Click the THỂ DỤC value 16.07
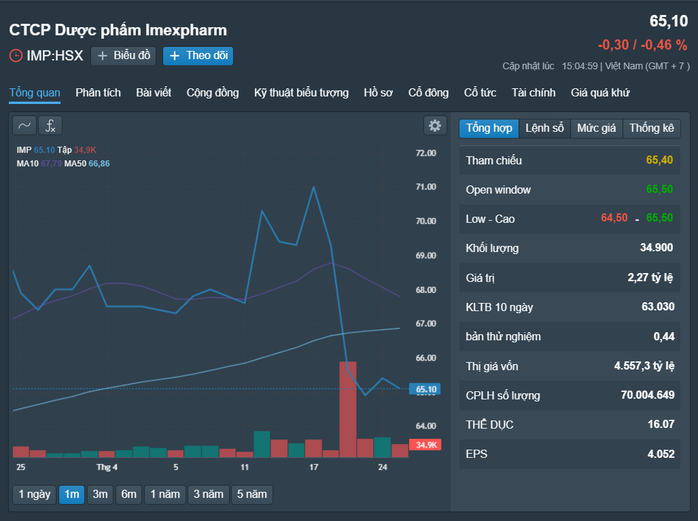698x521 pixels. point(661,424)
